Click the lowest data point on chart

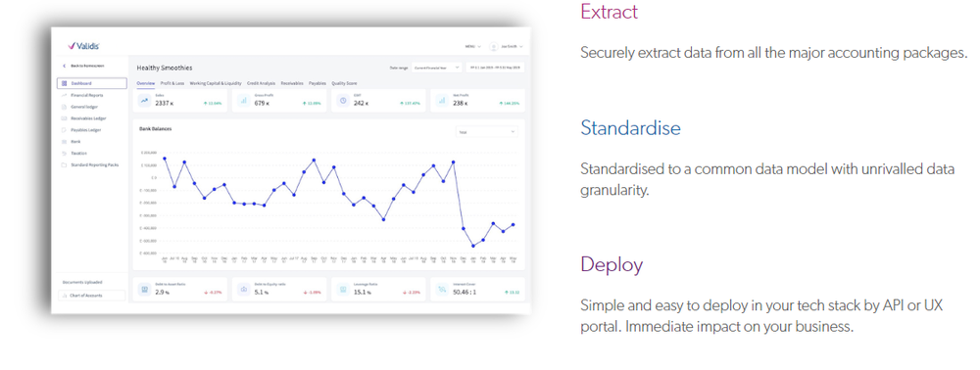coord(473,246)
